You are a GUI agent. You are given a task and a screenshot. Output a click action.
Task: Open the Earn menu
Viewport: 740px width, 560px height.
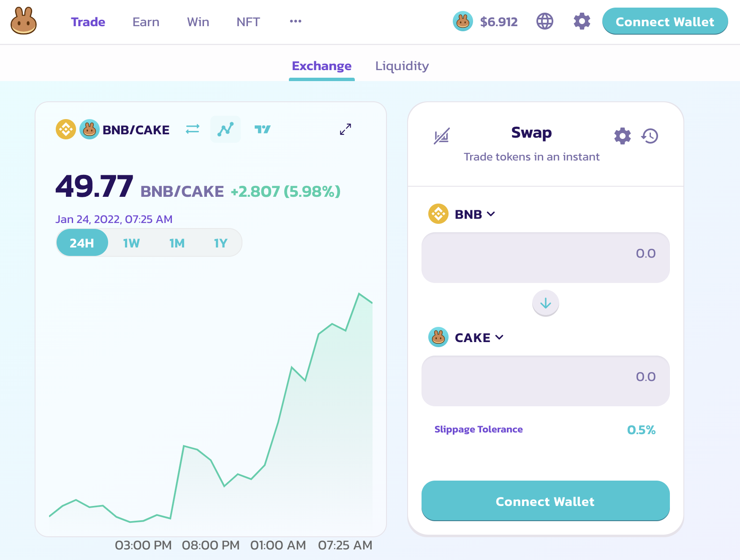tap(146, 22)
